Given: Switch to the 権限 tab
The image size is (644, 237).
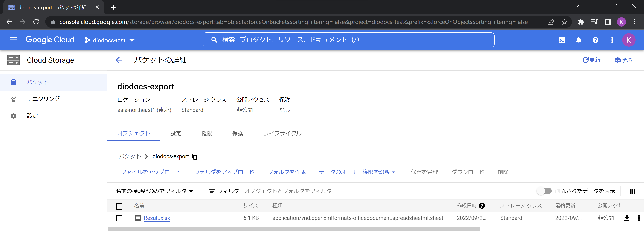Looking at the screenshot, I should (206, 133).
